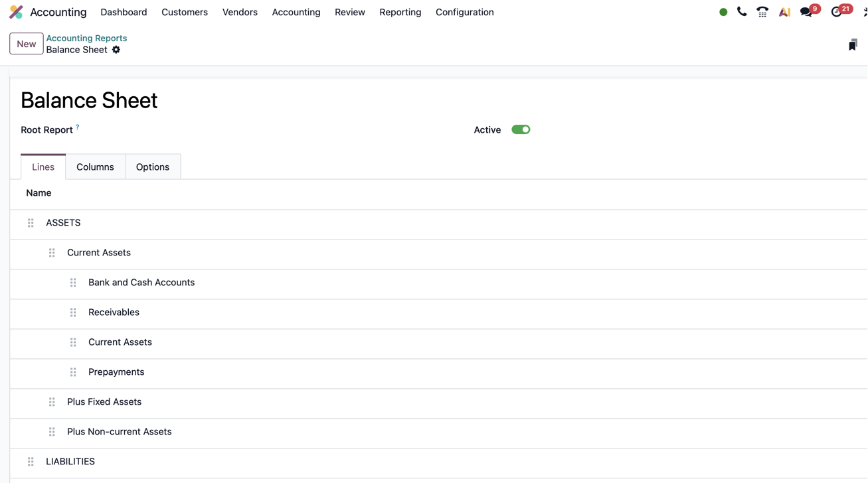This screenshot has width=868, height=483.
Task: Open the Plus Non-current Assets line
Action: click(x=120, y=432)
